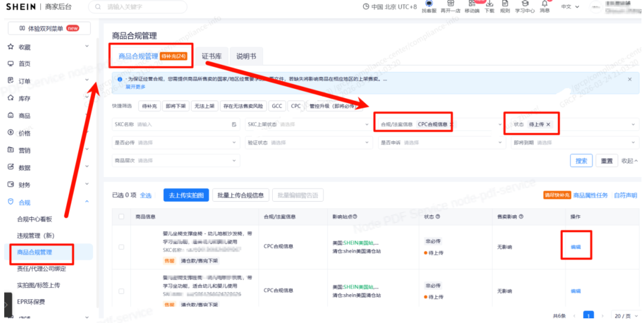Click the clock icon beside 中国 北京 UTC+8

click(366, 7)
